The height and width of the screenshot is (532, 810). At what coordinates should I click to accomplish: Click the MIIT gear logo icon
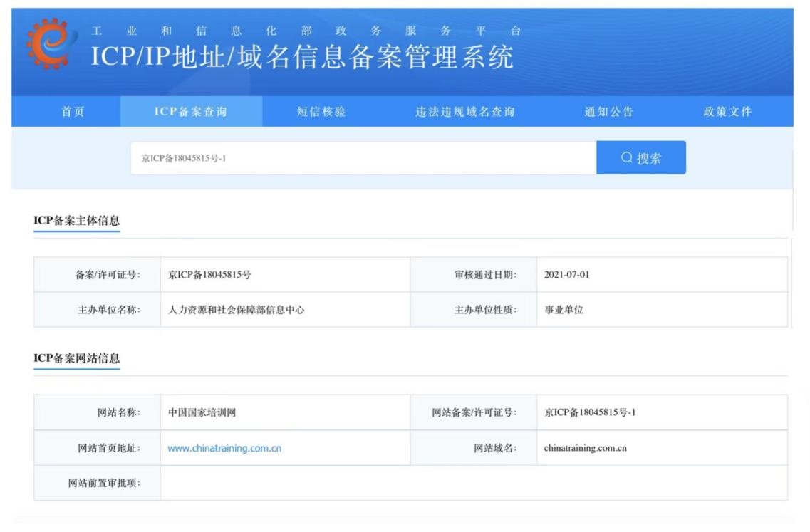tap(51, 43)
